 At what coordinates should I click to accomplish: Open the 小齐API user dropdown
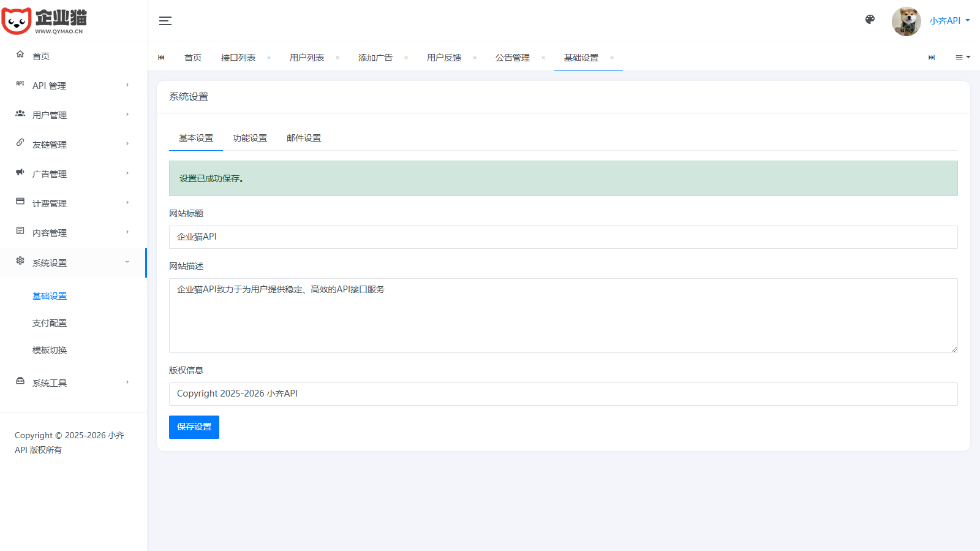coord(949,21)
